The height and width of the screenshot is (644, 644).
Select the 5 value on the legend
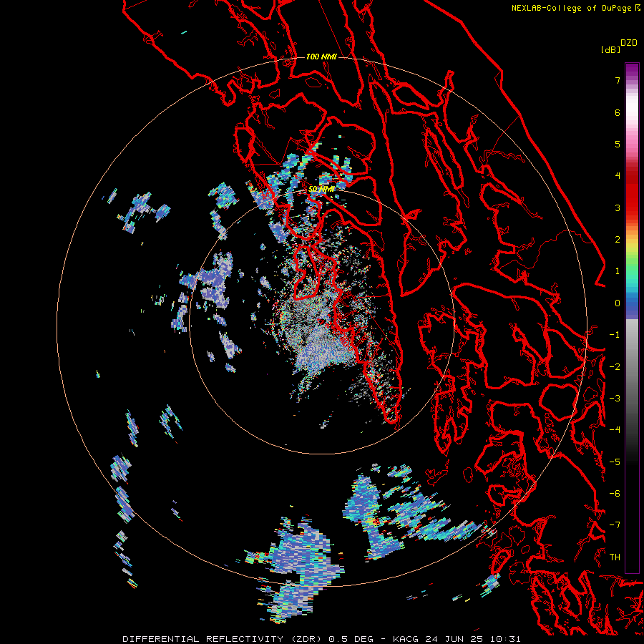coord(618,144)
